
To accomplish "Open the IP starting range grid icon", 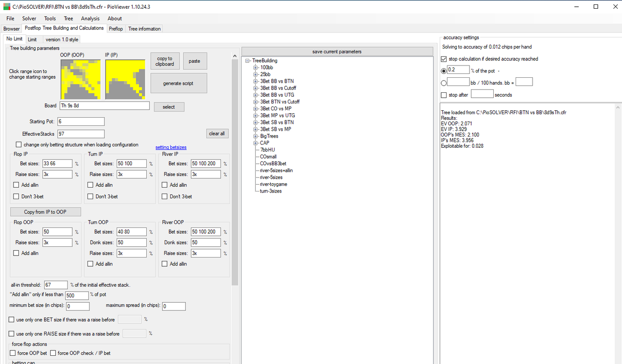I will click(125, 79).
